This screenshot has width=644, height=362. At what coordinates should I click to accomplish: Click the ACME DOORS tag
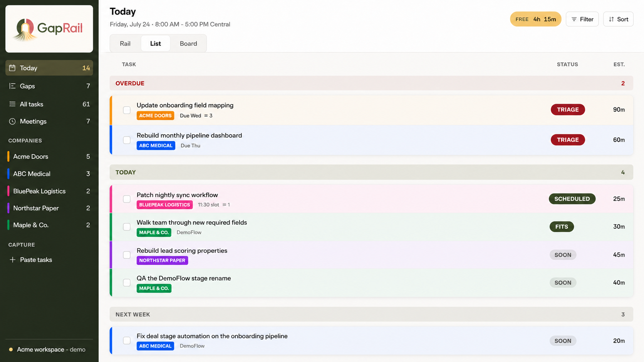click(x=155, y=116)
